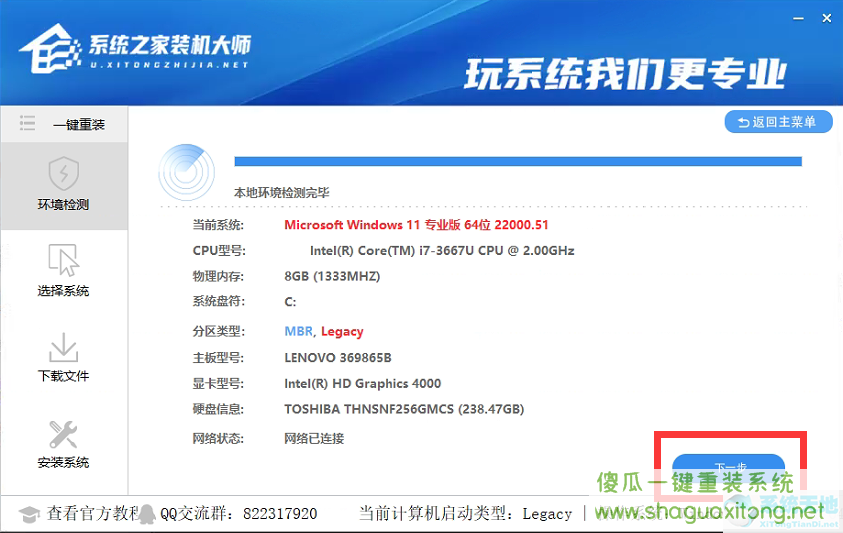
Task: Click the 下一步 next step button
Action: (x=728, y=465)
